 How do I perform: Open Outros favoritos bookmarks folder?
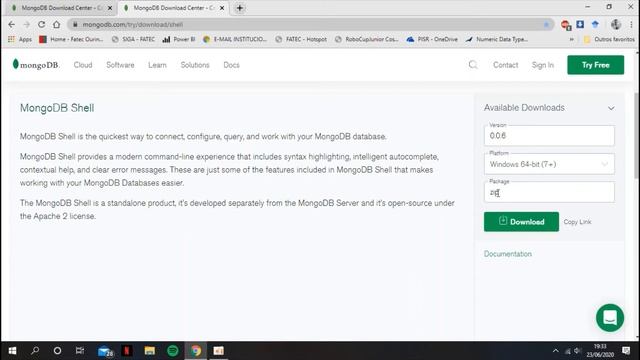(609, 39)
